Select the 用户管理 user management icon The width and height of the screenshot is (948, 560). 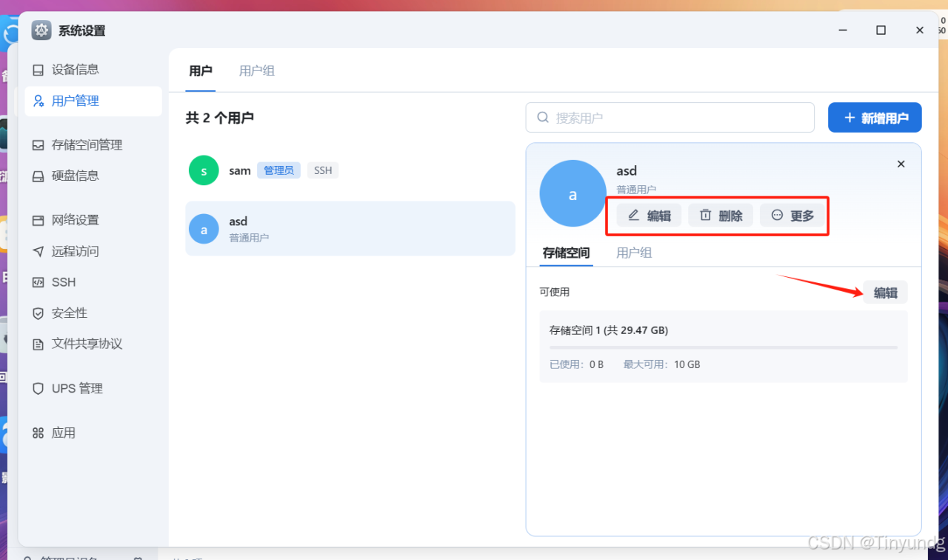[71, 100]
